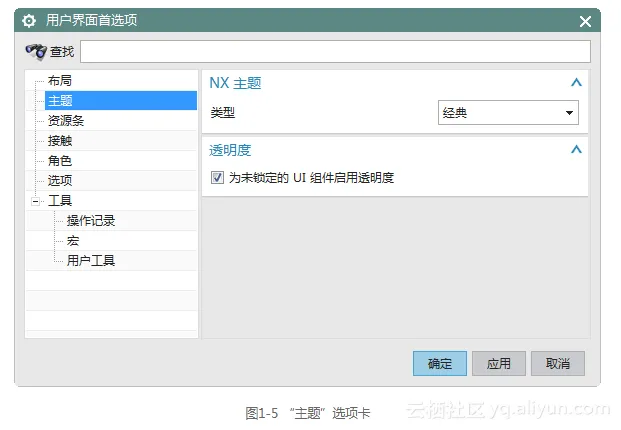Select 宏 under 工具

pyautogui.click(x=72, y=241)
